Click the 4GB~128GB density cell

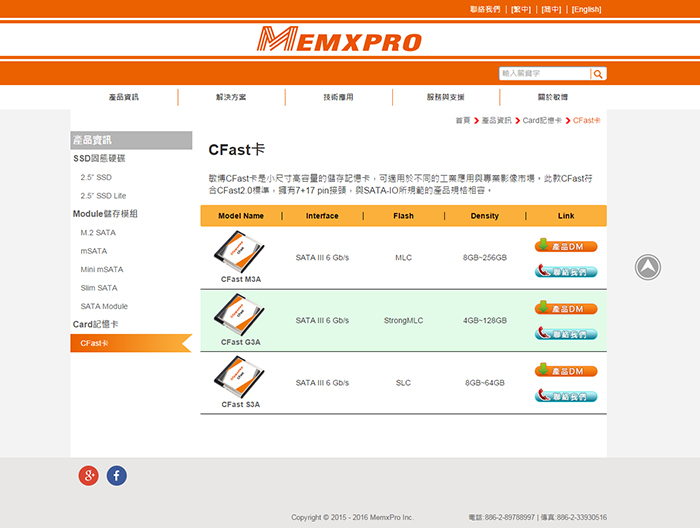click(x=484, y=320)
